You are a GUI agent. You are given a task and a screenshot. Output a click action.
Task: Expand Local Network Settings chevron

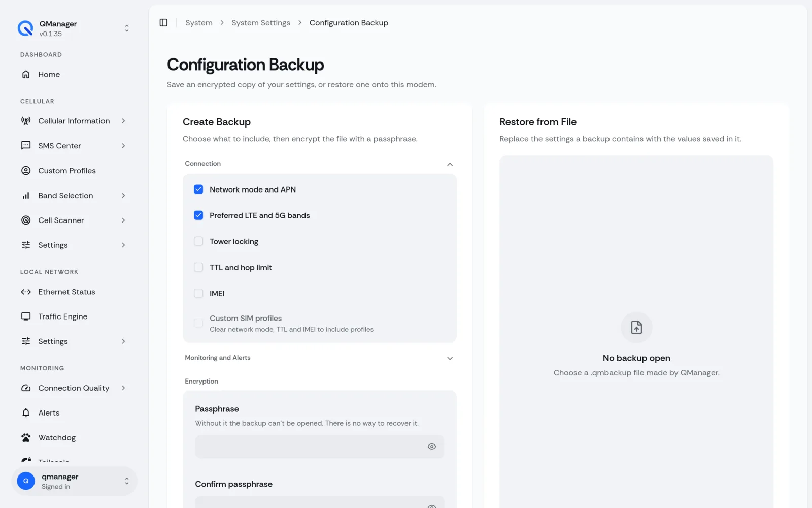[123, 341]
